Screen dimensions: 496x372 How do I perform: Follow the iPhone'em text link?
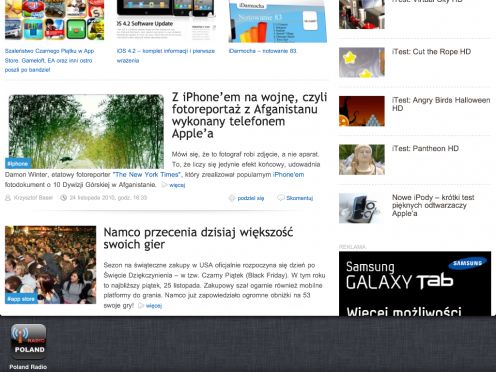coord(288,175)
